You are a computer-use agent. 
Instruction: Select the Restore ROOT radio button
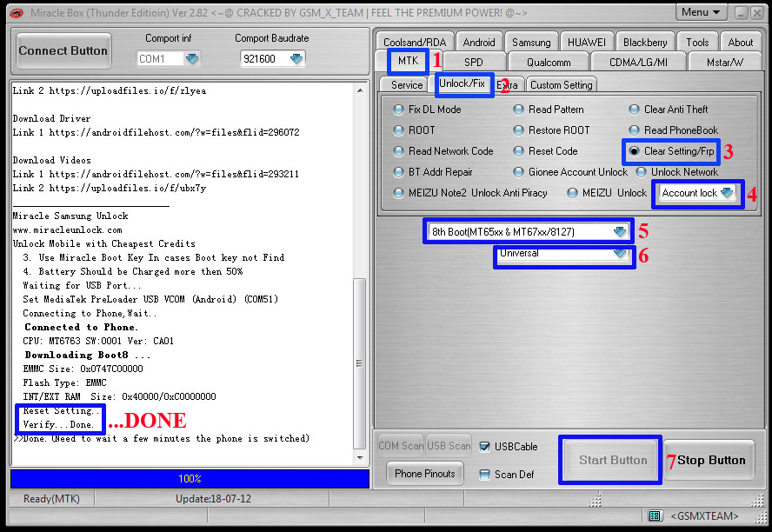[518, 130]
